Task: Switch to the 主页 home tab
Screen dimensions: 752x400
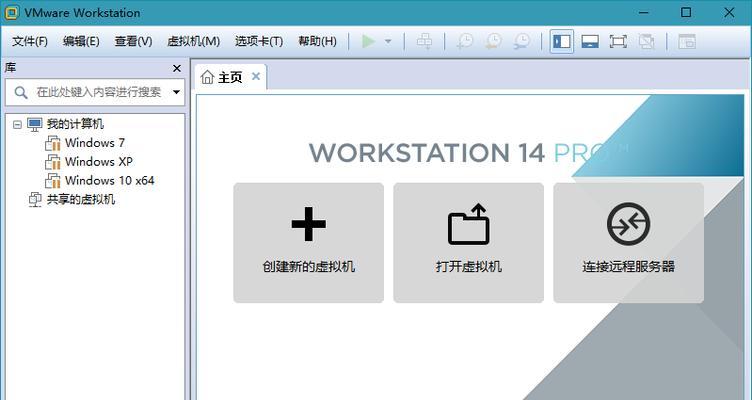Action: (230, 77)
